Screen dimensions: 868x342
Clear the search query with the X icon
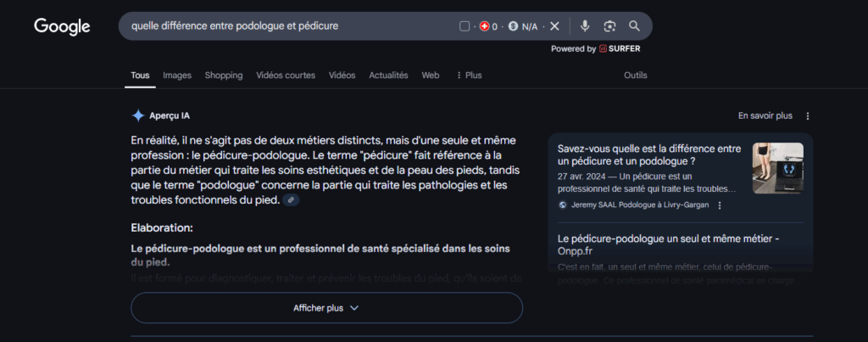tap(554, 26)
